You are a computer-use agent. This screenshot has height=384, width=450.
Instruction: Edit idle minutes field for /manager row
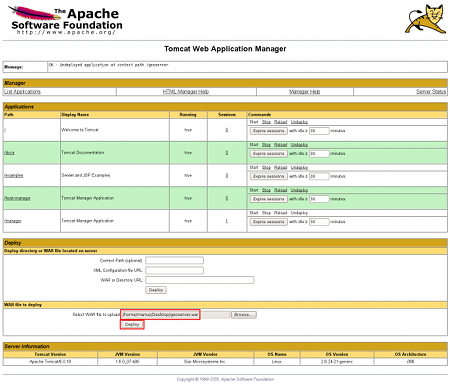click(x=319, y=222)
